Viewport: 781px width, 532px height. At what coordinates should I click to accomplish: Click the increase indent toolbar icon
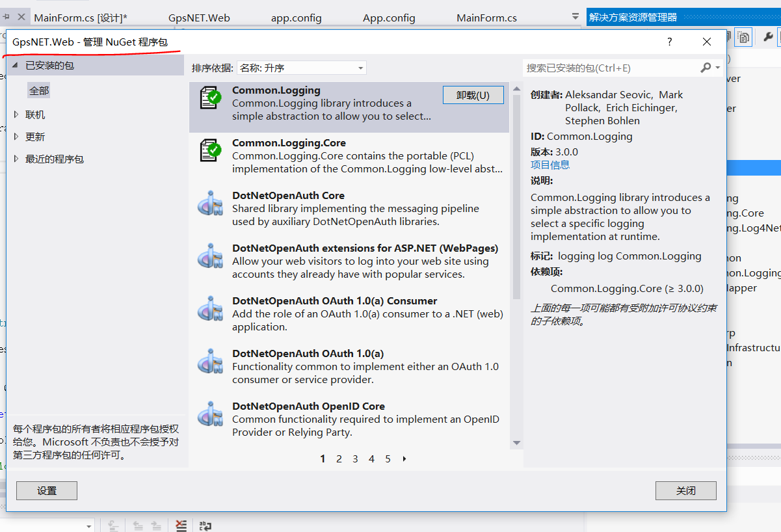pos(156,525)
